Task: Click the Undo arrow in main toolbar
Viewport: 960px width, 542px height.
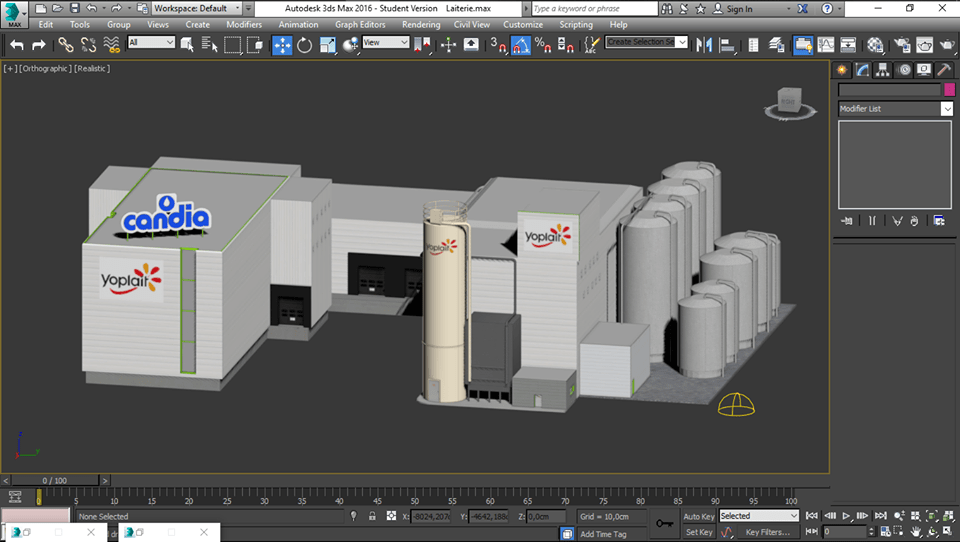Action: pyautogui.click(x=17, y=44)
